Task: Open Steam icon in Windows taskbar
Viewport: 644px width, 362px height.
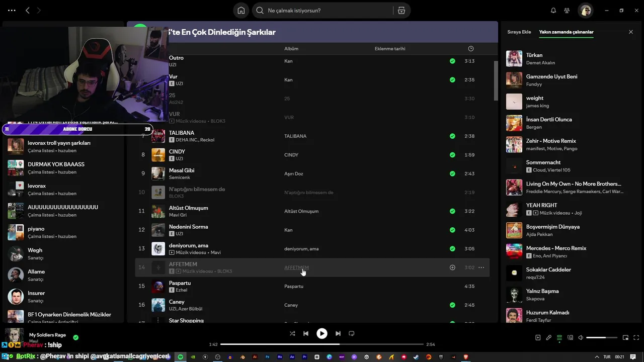Action: 416,357
